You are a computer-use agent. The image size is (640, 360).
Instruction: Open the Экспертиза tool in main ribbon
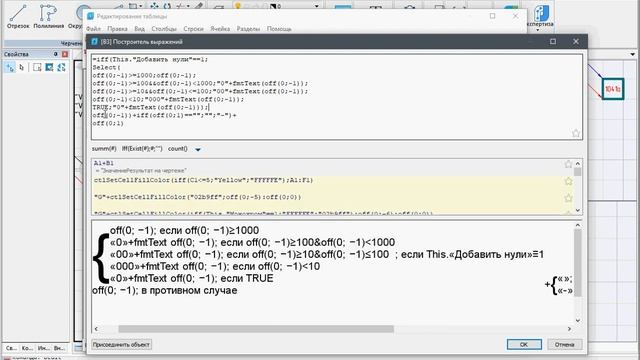pyautogui.click(x=541, y=16)
